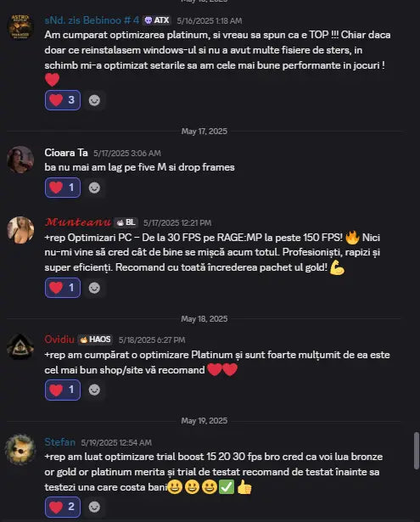Click the HAOS server tag badge

click(95, 340)
